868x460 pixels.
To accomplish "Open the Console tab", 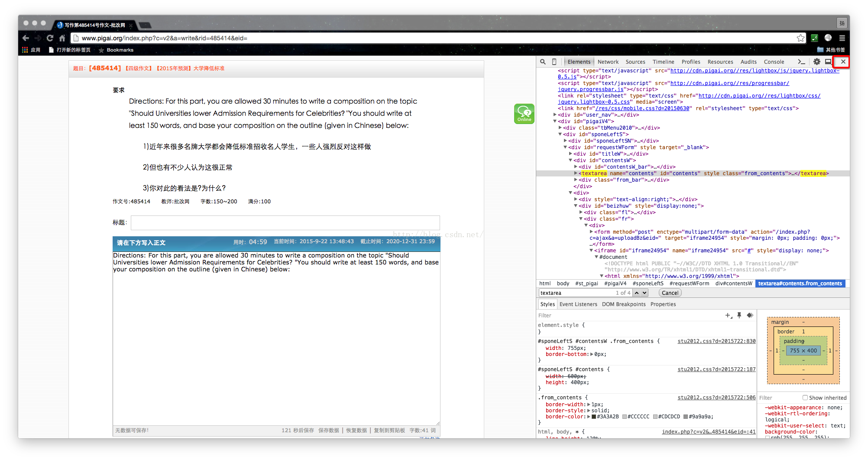I will [774, 62].
